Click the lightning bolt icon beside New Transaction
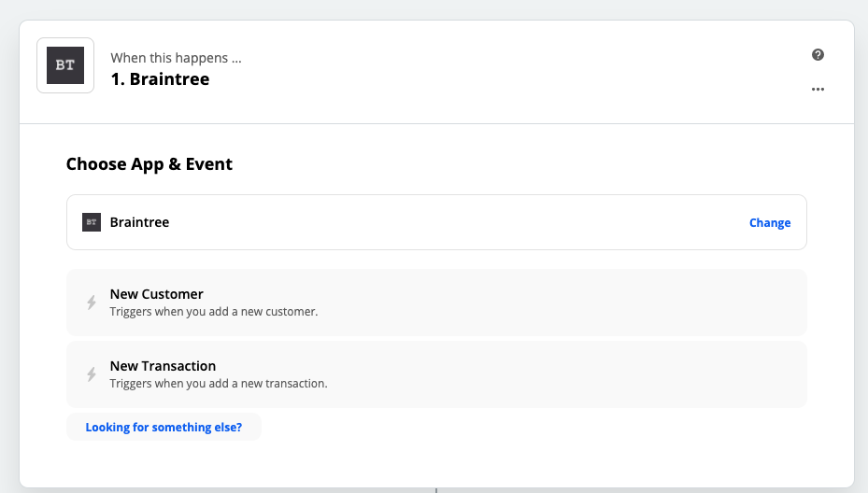 click(92, 374)
